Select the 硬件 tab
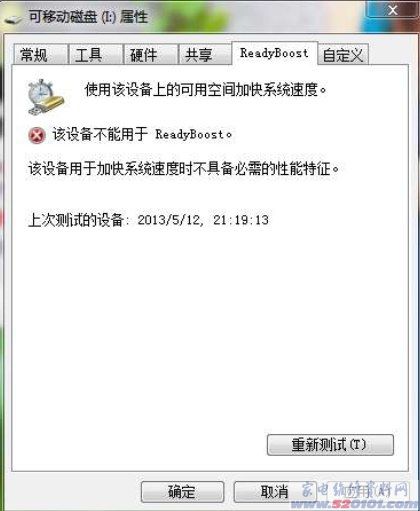Image resolution: width=420 pixels, height=511 pixels. [x=150, y=54]
